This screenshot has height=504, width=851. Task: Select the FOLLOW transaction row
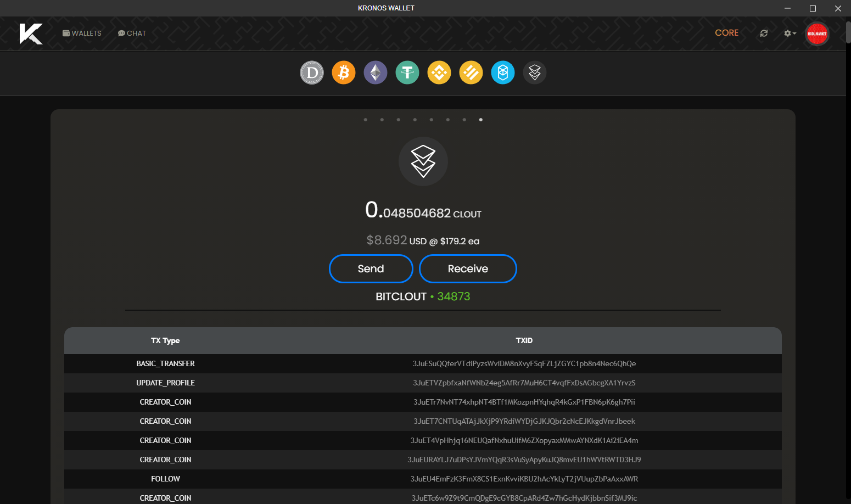(423, 479)
